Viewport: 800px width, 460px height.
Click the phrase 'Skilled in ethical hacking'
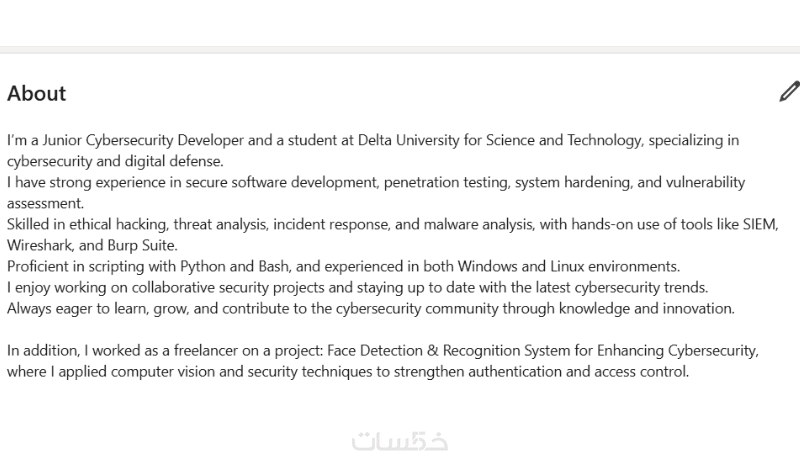(x=90, y=224)
